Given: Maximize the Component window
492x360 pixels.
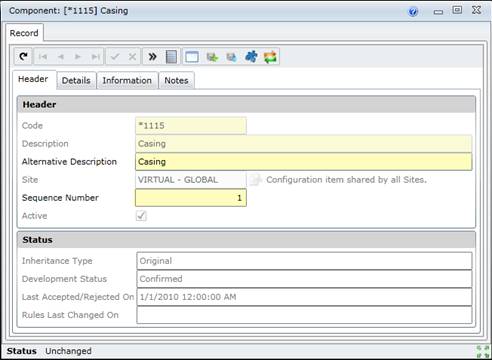Looking at the screenshot, I should (x=457, y=10).
